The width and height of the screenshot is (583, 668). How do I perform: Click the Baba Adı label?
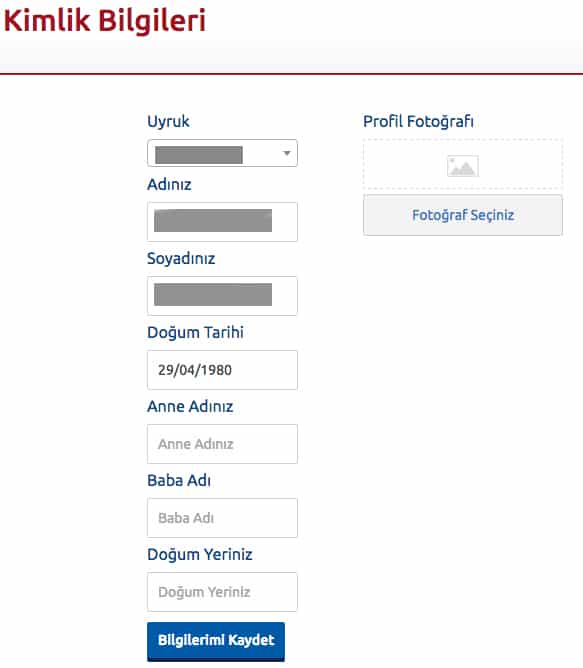click(179, 481)
